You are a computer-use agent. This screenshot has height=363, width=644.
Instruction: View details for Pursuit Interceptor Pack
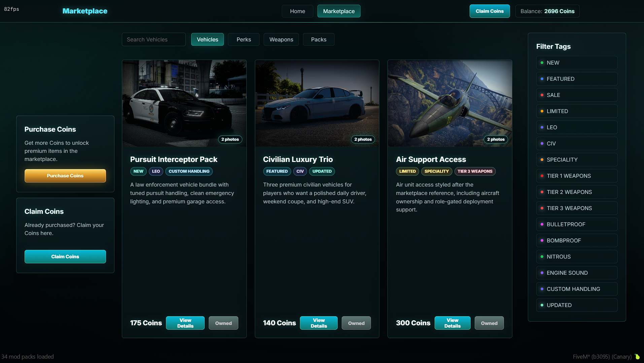click(x=185, y=323)
